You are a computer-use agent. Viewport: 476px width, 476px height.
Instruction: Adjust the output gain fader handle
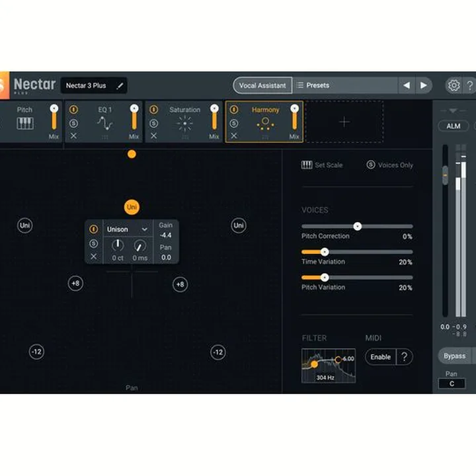(445, 175)
